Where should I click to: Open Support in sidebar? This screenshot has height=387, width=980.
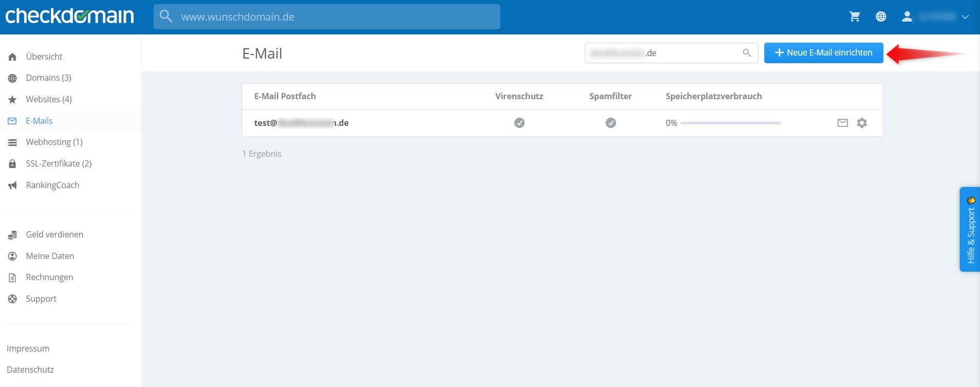41,299
